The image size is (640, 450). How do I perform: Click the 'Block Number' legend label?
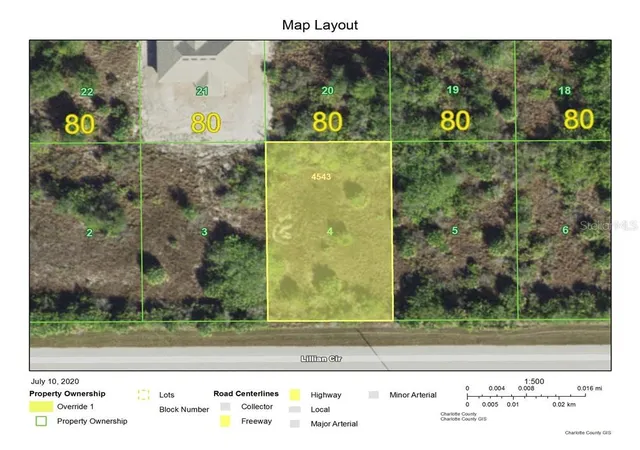coord(184,409)
